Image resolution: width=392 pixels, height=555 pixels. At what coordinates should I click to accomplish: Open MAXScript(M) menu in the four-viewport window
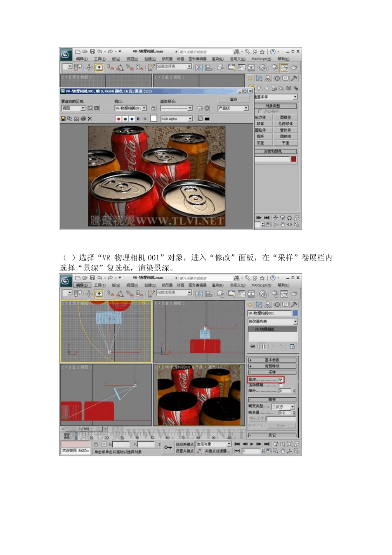[261, 285]
